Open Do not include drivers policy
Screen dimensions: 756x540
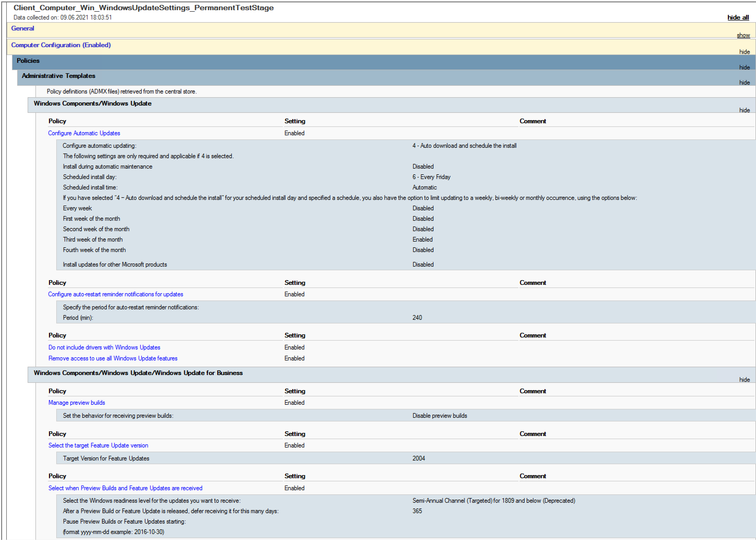tap(104, 347)
